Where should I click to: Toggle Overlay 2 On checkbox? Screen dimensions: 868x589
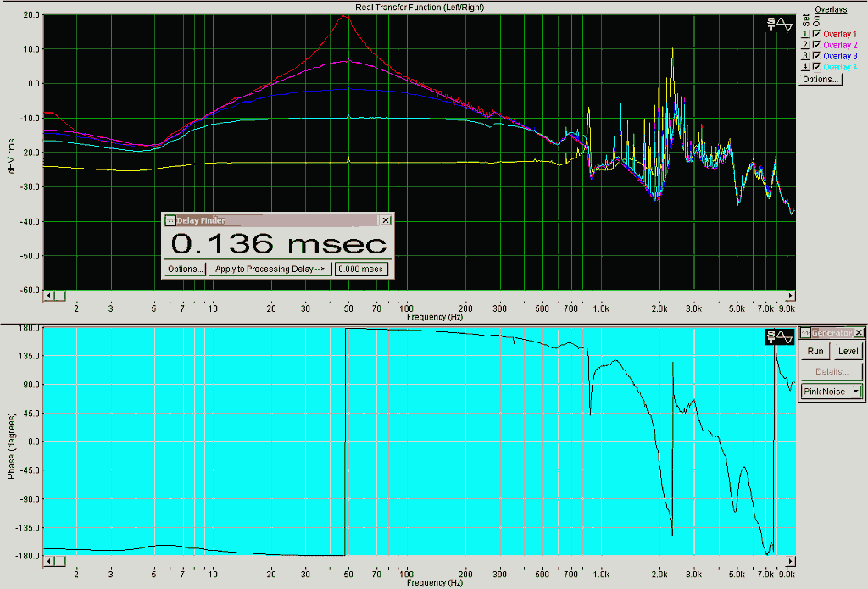pyautogui.click(x=816, y=45)
